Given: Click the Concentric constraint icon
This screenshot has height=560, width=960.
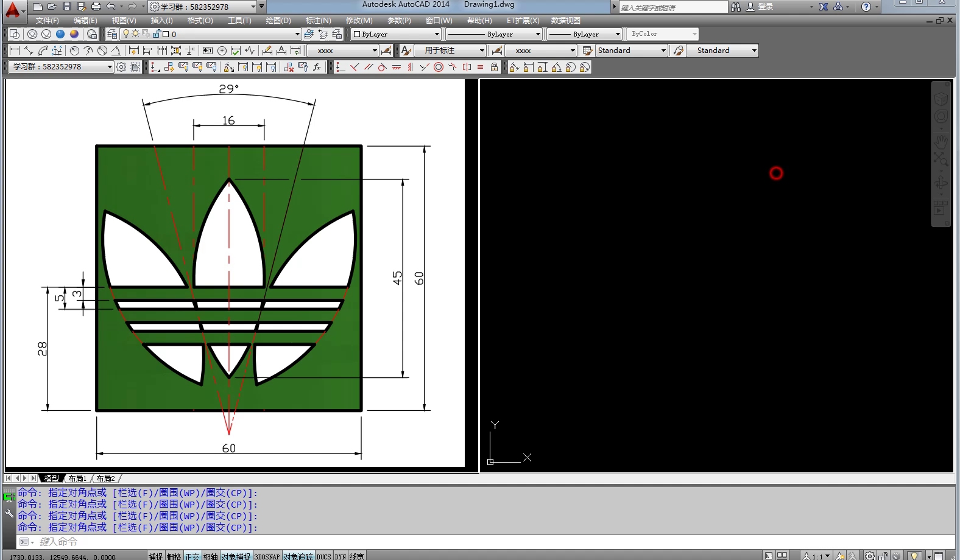Looking at the screenshot, I should pyautogui.click(x=439, y=67).
